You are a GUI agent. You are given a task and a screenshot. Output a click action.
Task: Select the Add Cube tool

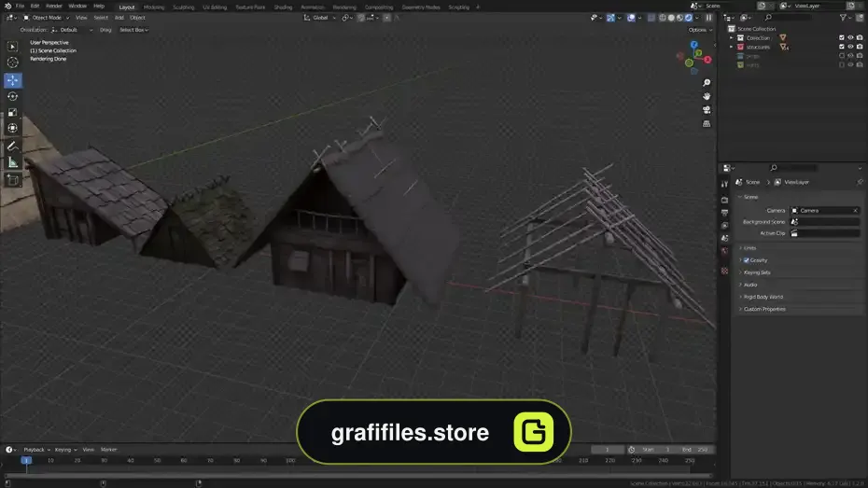pos(12,180)
